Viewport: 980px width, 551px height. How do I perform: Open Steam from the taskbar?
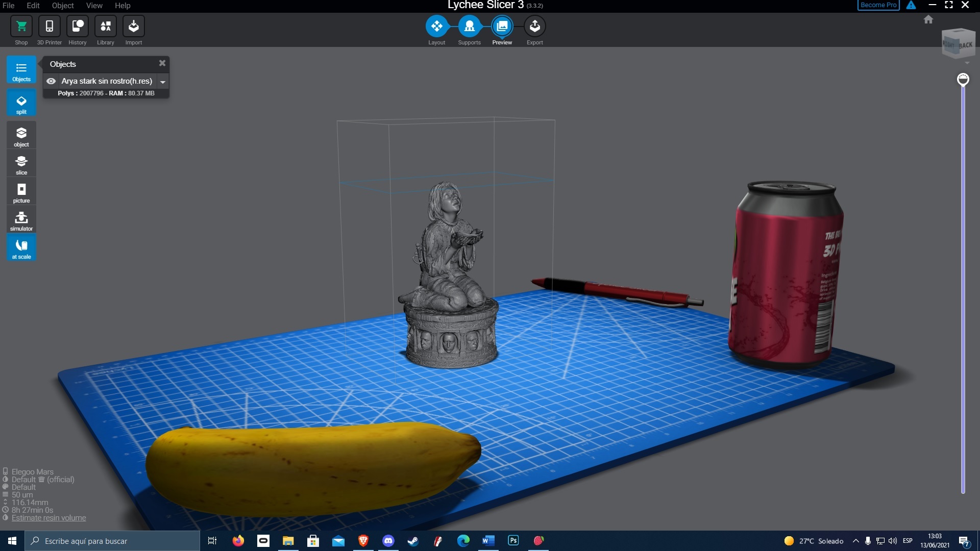[x=413, y=541]
